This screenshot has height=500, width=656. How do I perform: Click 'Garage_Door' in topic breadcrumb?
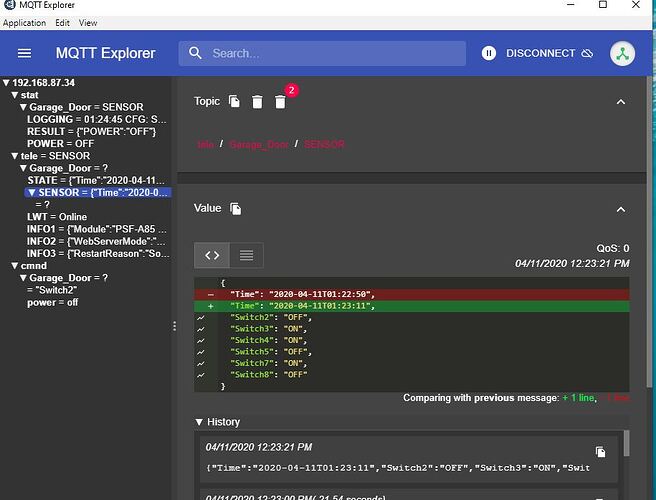259,144
